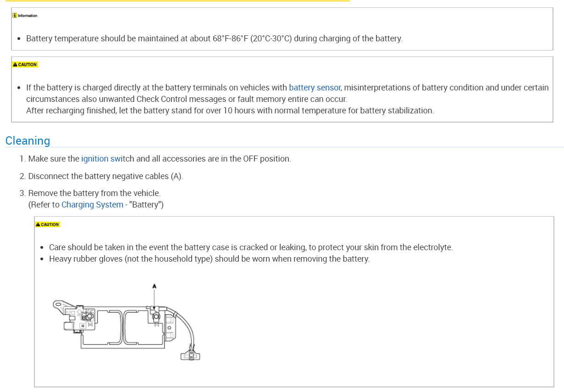564x392 pixels.
Task: Click the cable end connector in the diagram
Action: click(x=191, y=355)
